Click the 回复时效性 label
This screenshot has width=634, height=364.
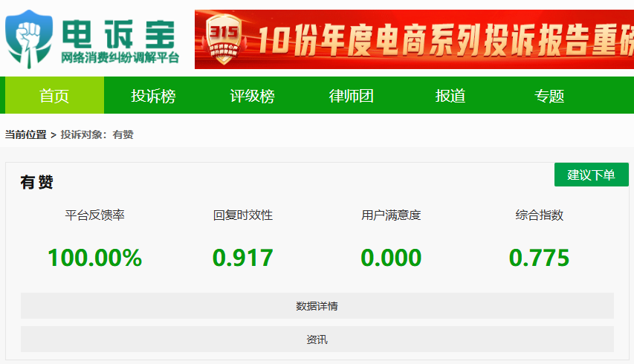pos(242,215)
